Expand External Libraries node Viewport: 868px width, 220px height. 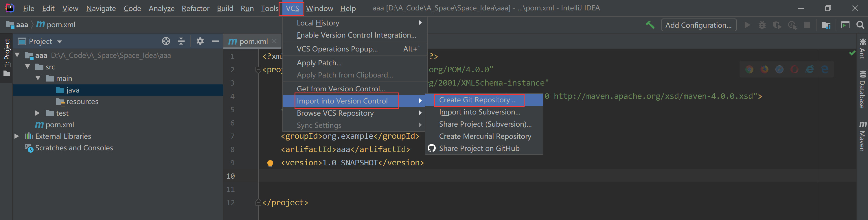[x=16, y=136]
